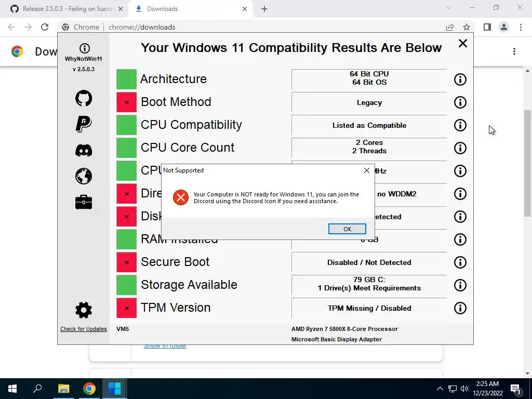Close the Downloads tab
This screenshot has height=399, width=532.
[245, 9]
